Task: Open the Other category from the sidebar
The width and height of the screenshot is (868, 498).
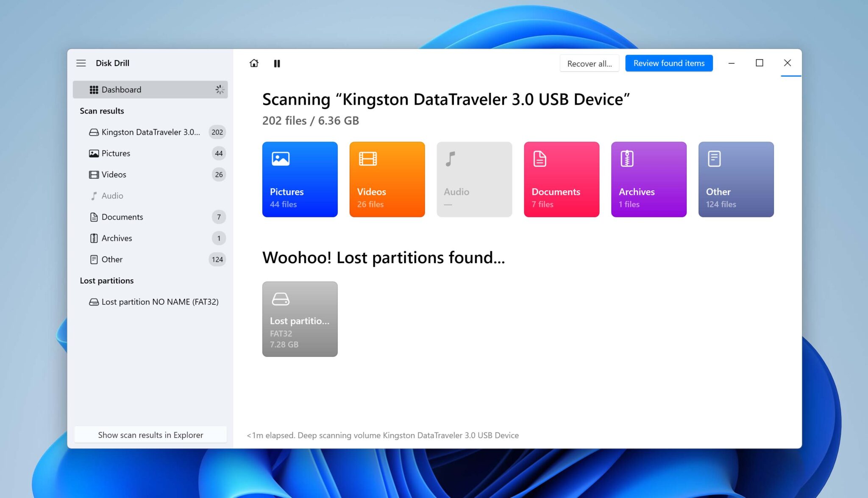Action: (x=111, y=259)
